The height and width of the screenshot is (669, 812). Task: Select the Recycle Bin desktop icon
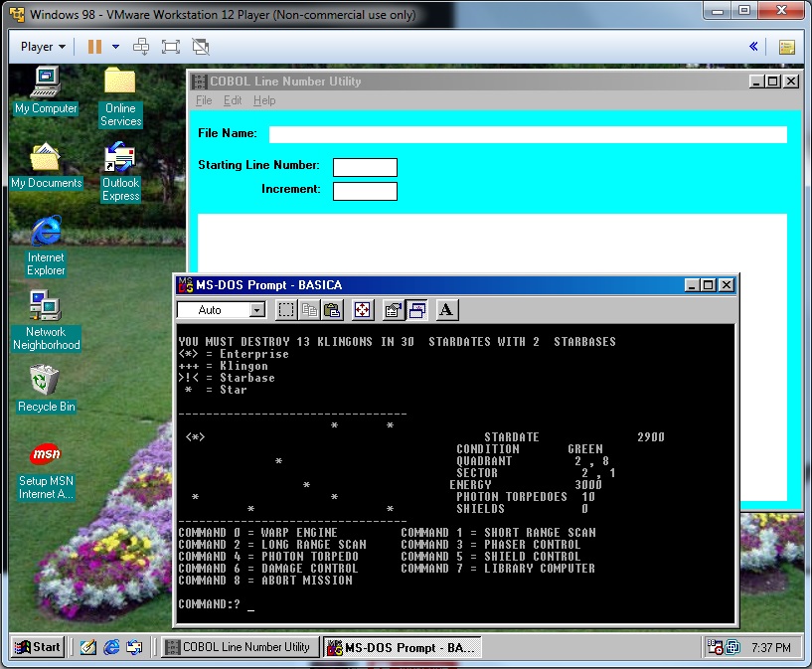(46, 390)
